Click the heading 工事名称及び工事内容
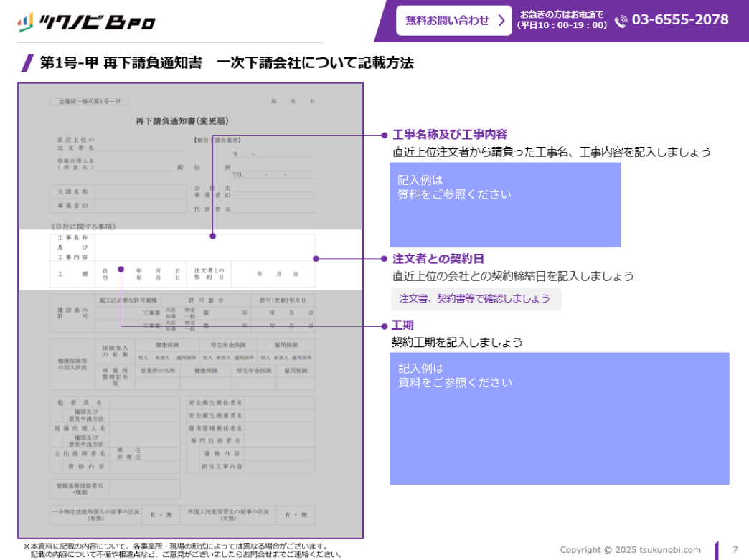 (x=450, y=135)
